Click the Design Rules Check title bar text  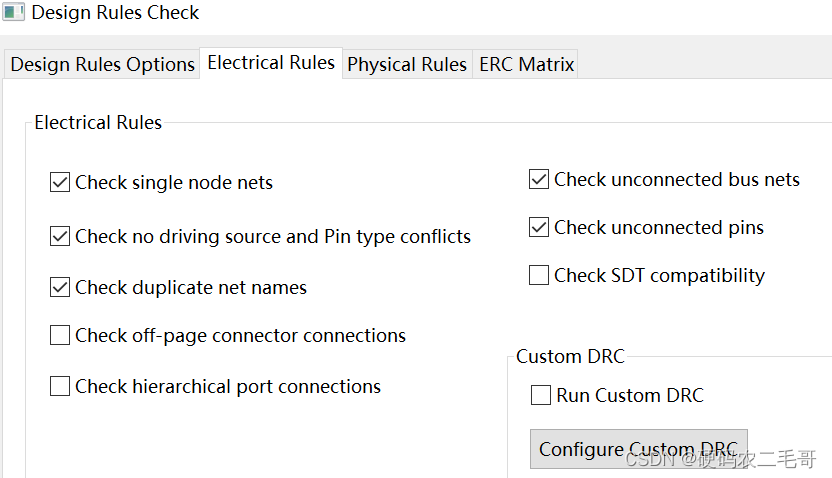pos(115,13)
